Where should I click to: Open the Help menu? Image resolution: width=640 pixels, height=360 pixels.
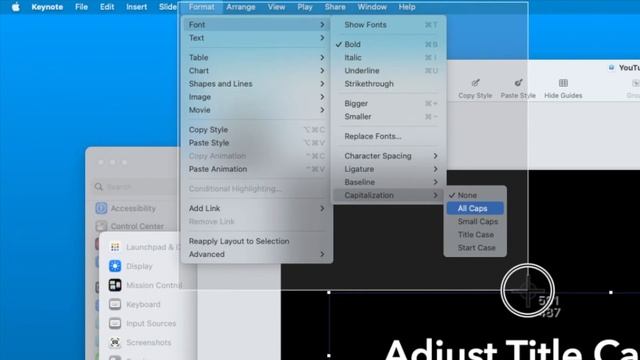[407, 7]
